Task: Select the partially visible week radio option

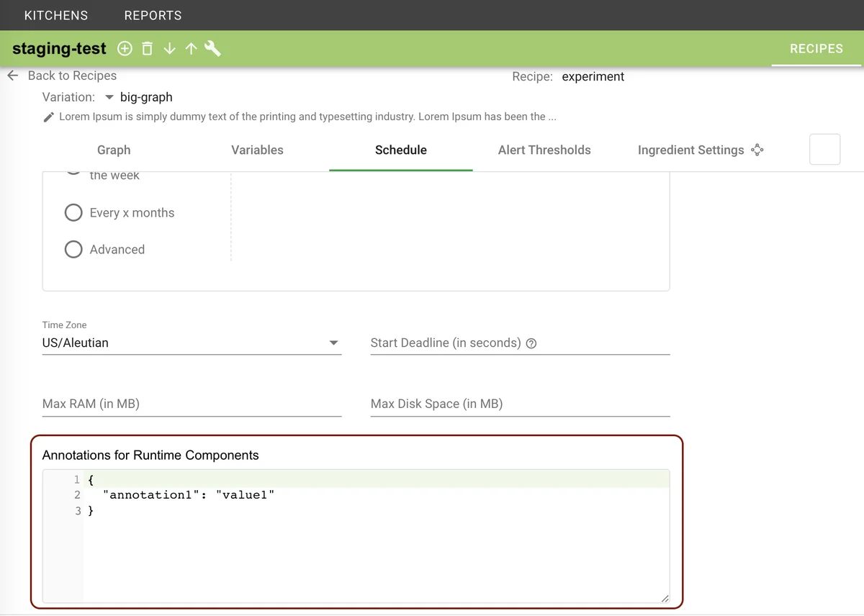Action: 73,173
